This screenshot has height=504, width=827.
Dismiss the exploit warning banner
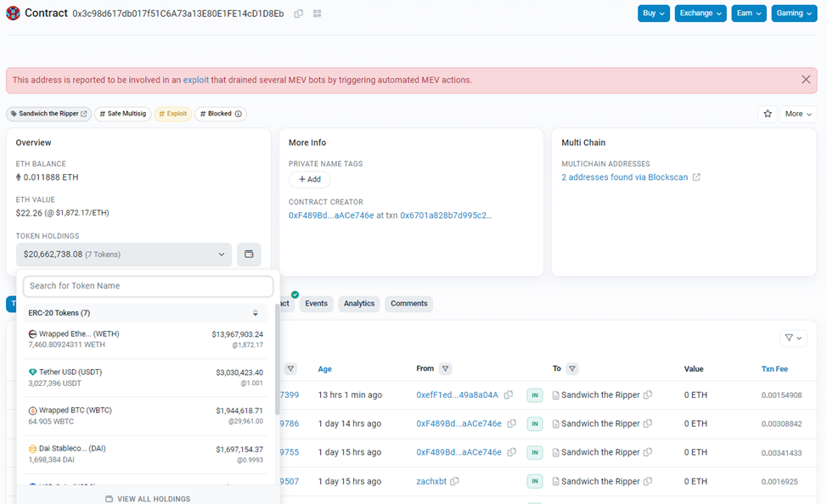tap(806, 80)
